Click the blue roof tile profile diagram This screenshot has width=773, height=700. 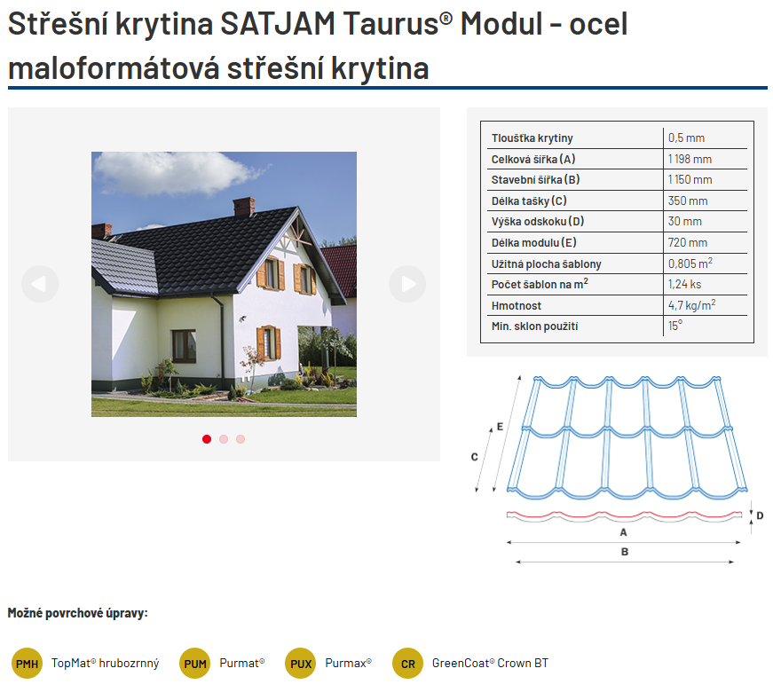(627, 437)
